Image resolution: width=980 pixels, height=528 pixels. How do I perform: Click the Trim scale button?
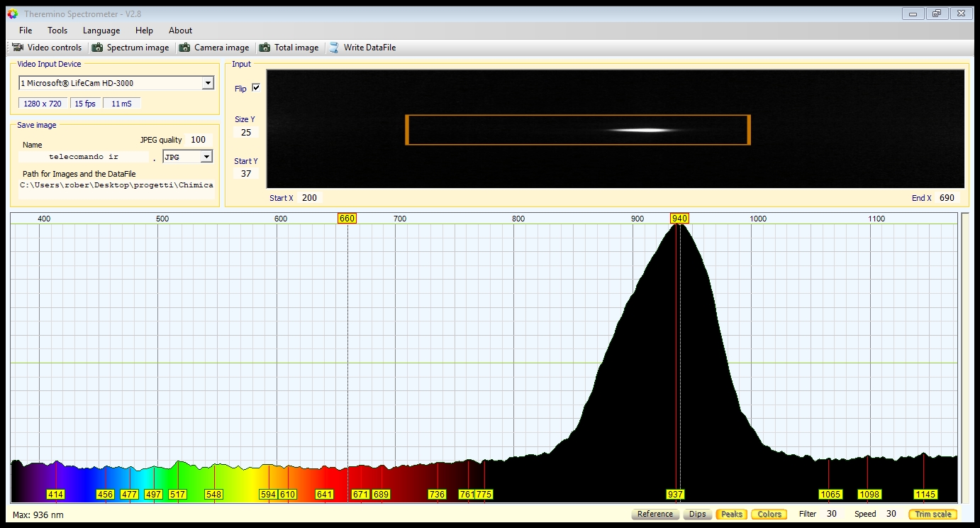click(x=932, y=514)
